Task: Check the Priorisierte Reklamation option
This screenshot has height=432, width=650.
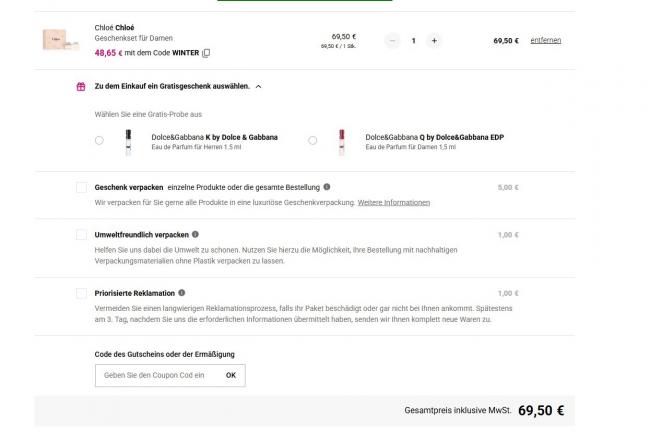Action: (81, 293)
